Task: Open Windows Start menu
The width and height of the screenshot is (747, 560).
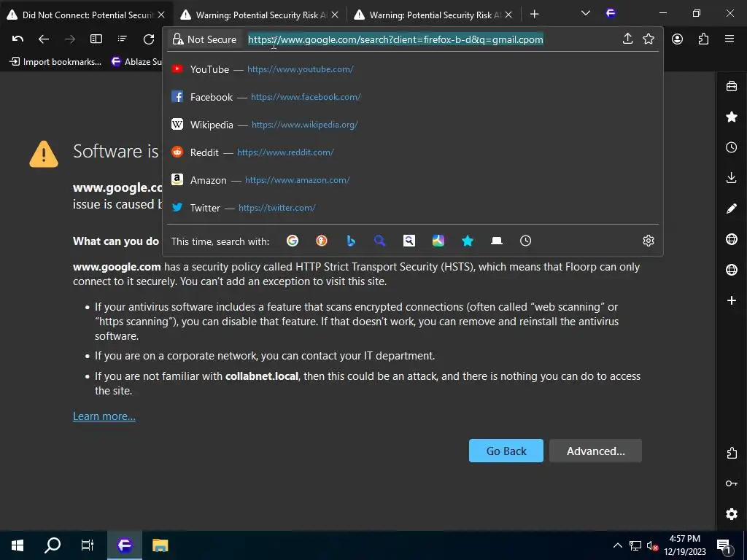Action: tap(18, 545)
